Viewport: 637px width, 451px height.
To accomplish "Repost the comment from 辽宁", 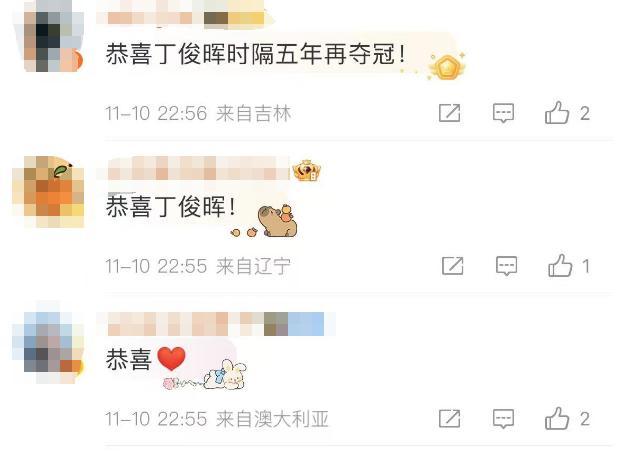I will 453,266.
